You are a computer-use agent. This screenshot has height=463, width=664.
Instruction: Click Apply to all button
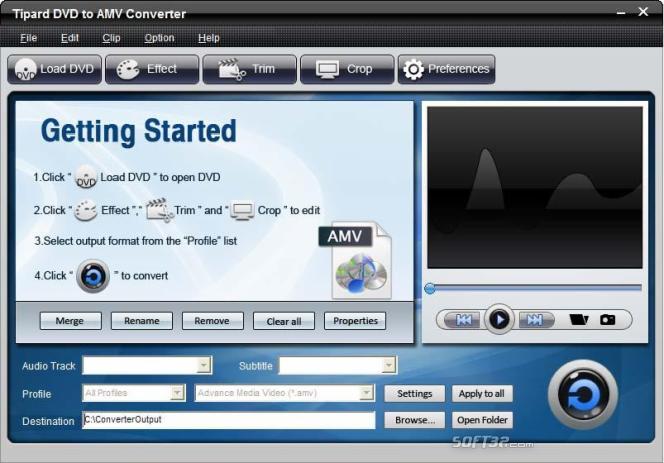coord(482,394)
